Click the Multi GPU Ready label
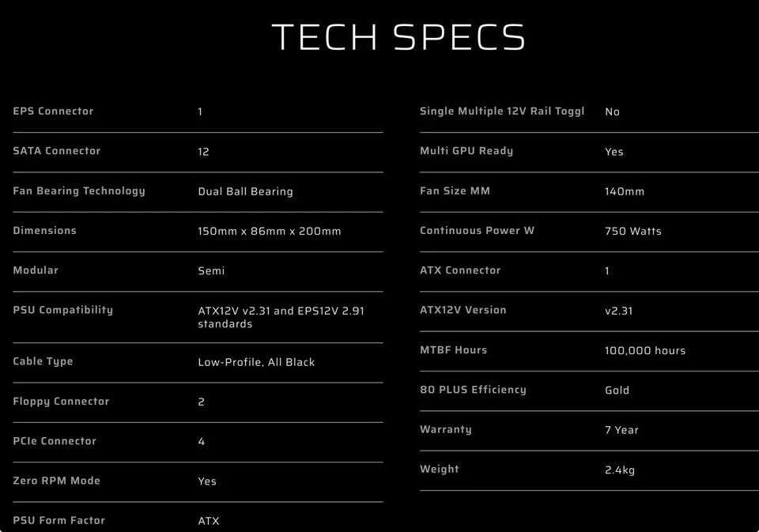This screenshot has height=532, width=759. pyautogui.click(x=466, y=151)
